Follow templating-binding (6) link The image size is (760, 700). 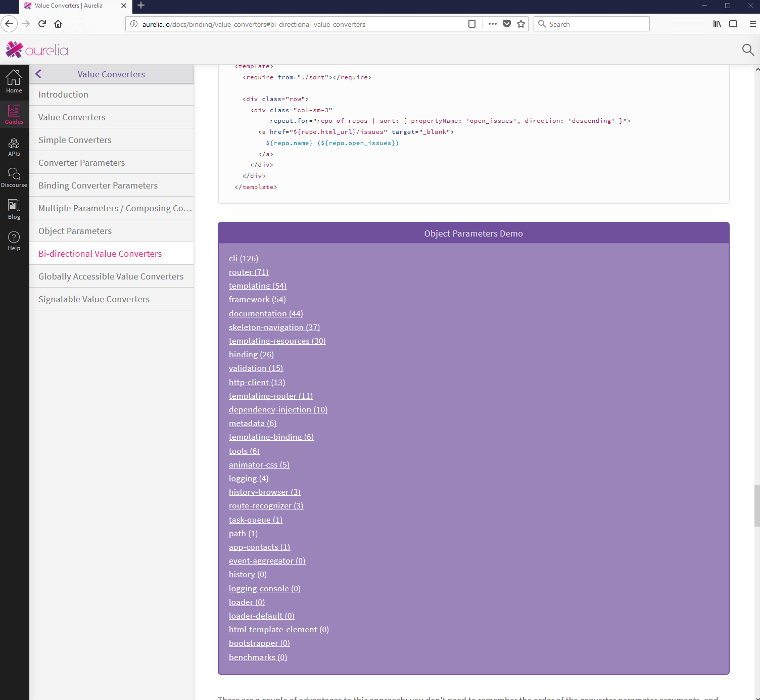(271, 437)
